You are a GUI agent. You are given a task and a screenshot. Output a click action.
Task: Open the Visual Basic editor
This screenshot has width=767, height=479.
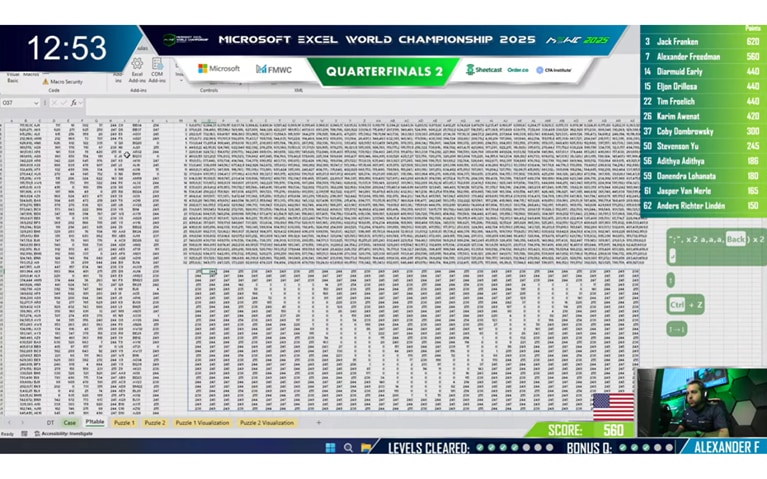(x=13, y=77)
